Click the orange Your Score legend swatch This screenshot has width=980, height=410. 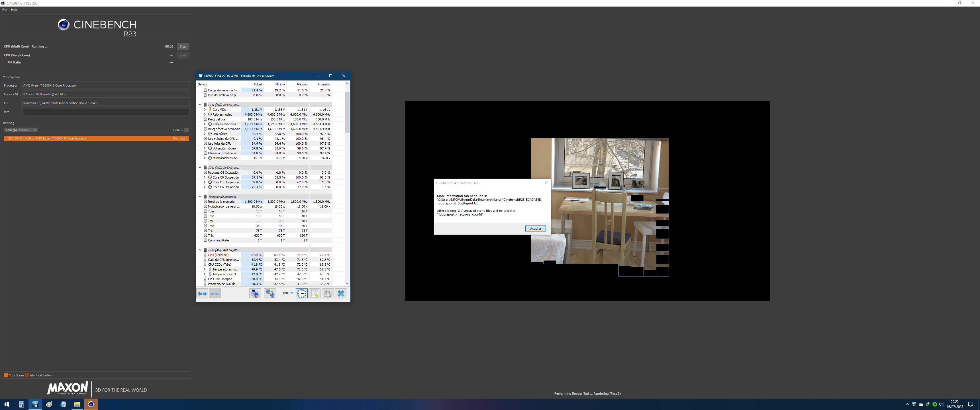[6, 375]
